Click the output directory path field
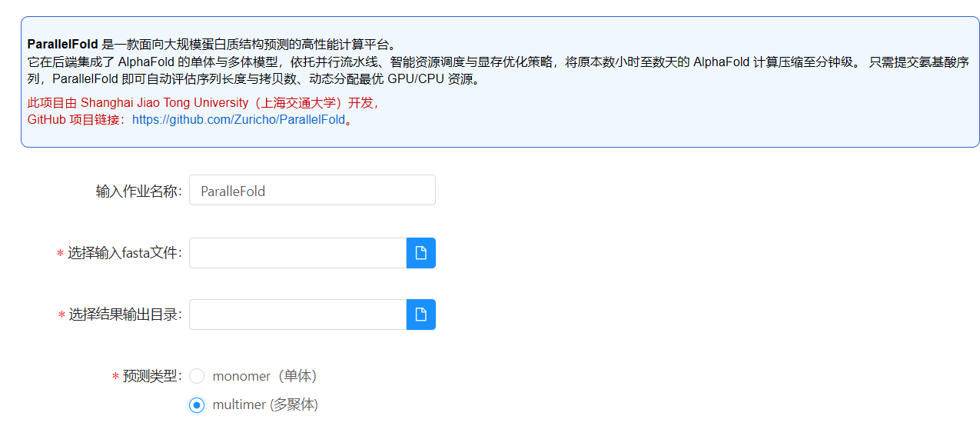 [x=297, y=315]
